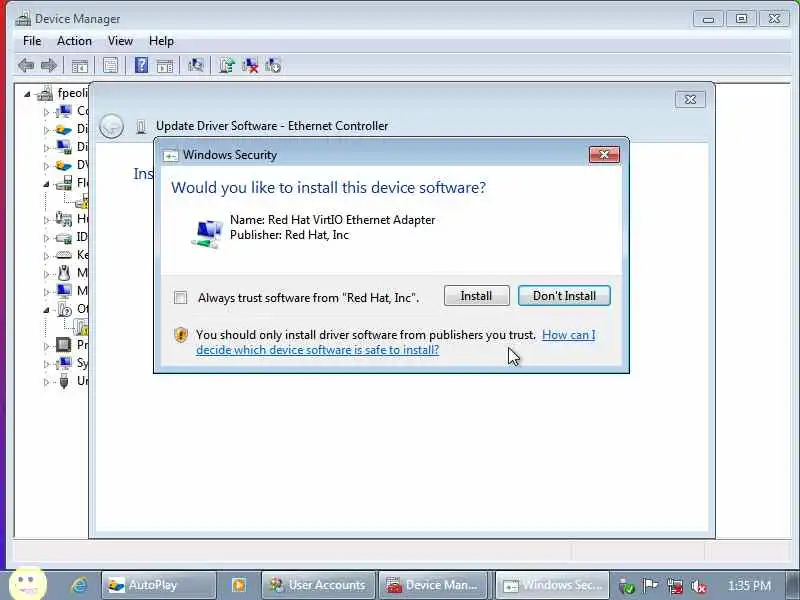
Task: Open the Action menu
Action: (74, 41)
